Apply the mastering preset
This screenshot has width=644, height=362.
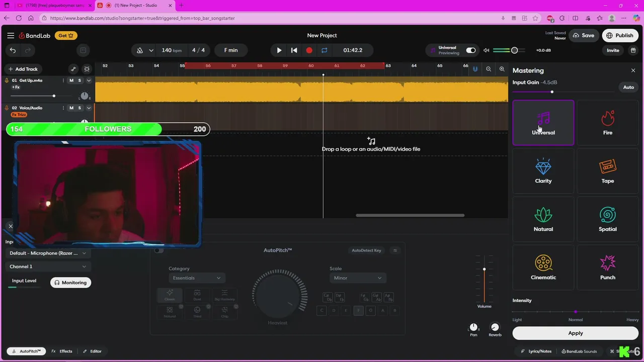pos(576,333)
